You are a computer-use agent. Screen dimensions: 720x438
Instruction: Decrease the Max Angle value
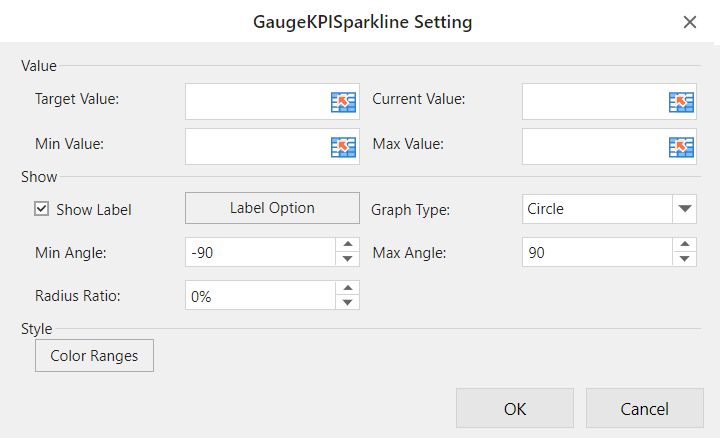click(684, 259)
